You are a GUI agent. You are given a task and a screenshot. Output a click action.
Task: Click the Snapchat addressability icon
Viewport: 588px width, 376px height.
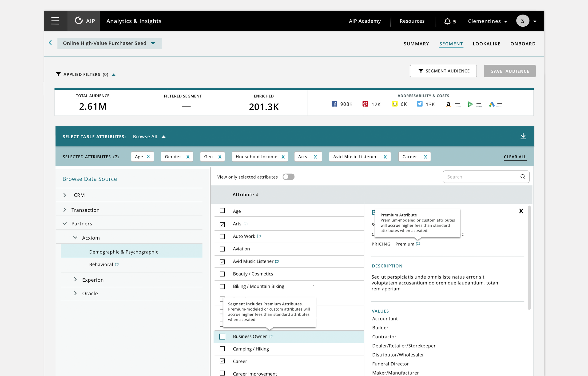click(x=395, y=104)
